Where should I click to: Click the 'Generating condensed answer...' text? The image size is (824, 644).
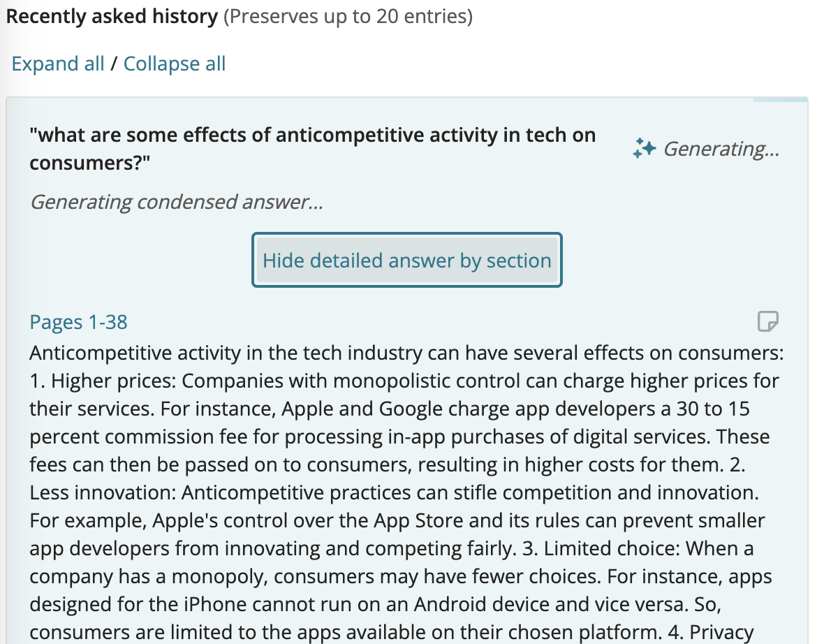[177, 202]
